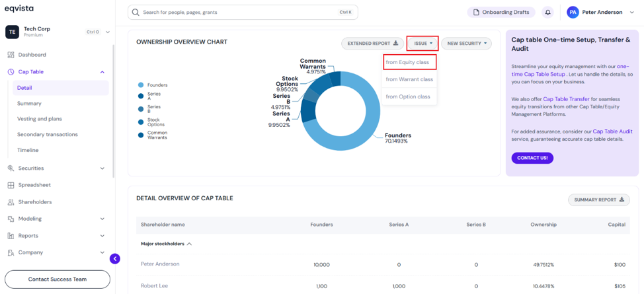
Task: Click the PA user avatar
Action: (x=573, y=13)
